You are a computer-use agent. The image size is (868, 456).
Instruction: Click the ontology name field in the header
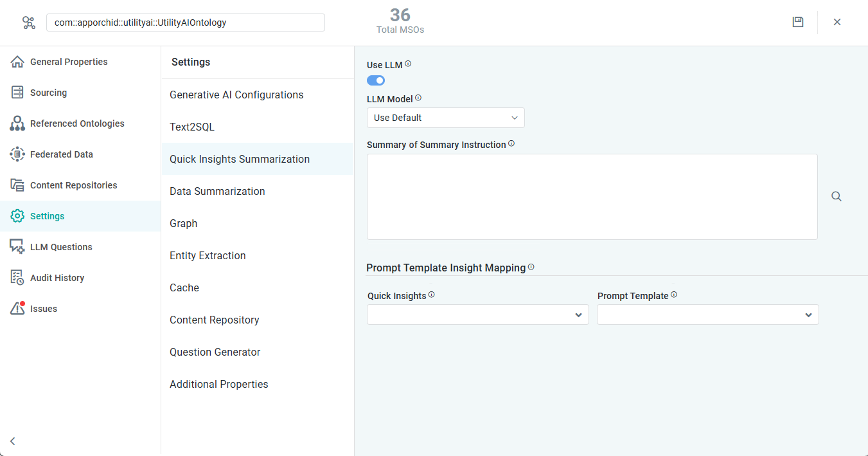[185, 23]
